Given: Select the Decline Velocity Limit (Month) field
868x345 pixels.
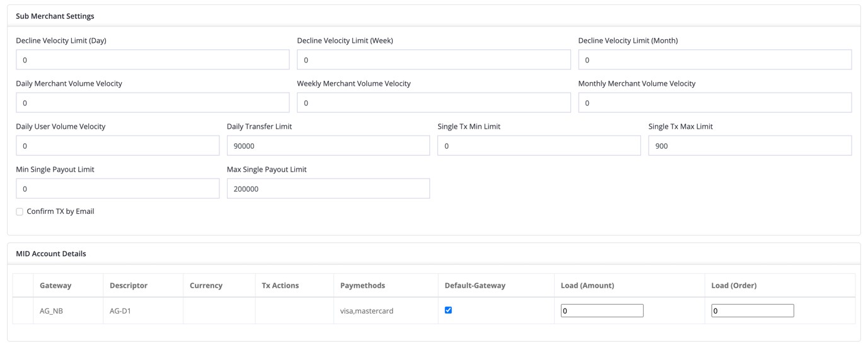Looking at the screenshot, I should point(715,60).
